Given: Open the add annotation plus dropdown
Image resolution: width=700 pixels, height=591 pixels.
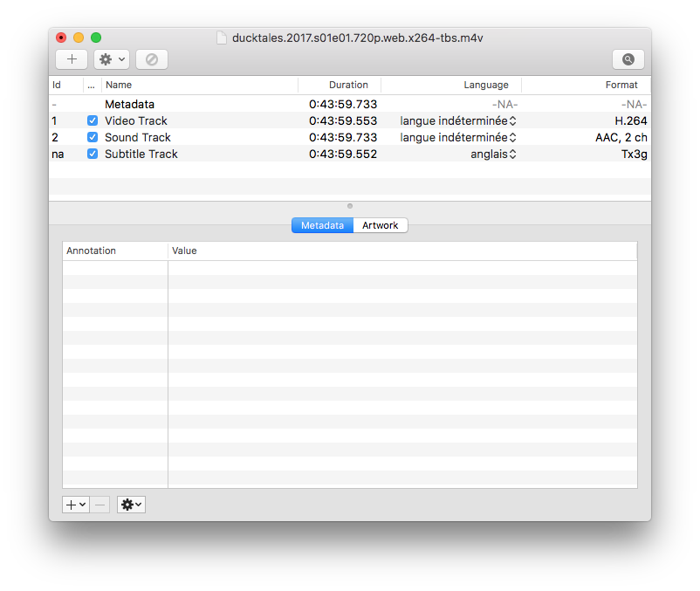Looking at the screenshot, I should (x=76, y=505).
